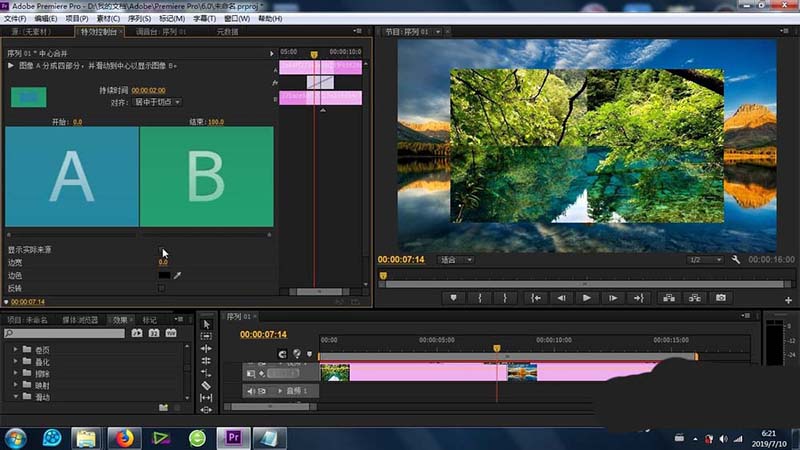Toggle the 反转 checkbox
The width and height of the screenshot is (800, 450).
coord(161,288)
